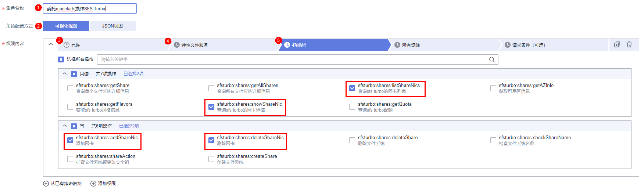The width and height of the screenshot is (644, 188).
Task: Click the 角色名称 input field
Action: [90, 8]
